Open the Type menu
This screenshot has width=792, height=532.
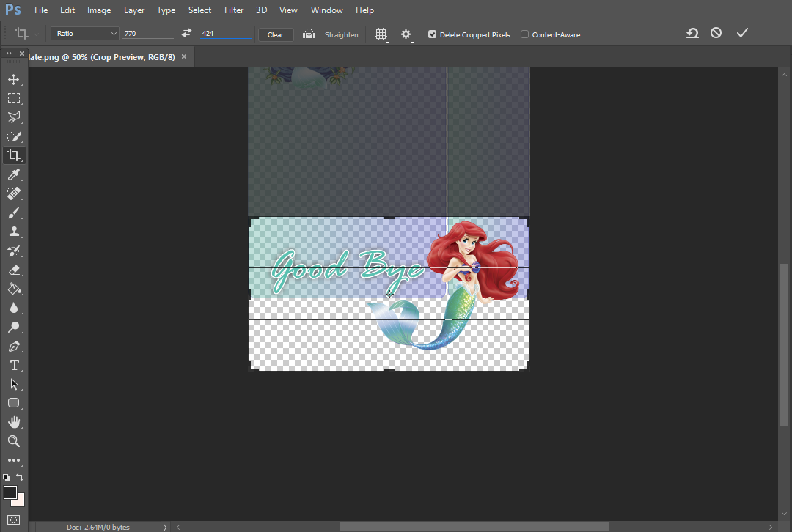pyautogui.click(x=166, y=10)
